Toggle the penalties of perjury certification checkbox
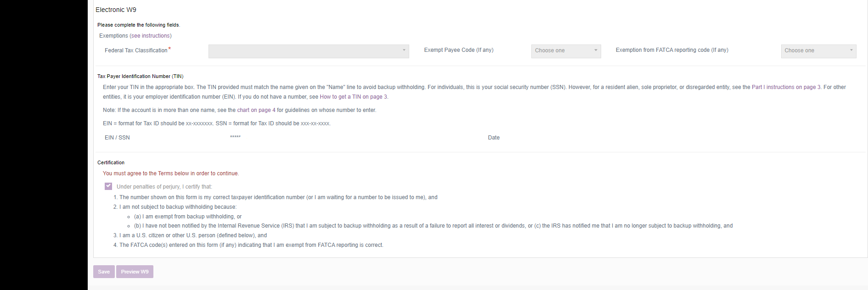 tap(108, 186)
